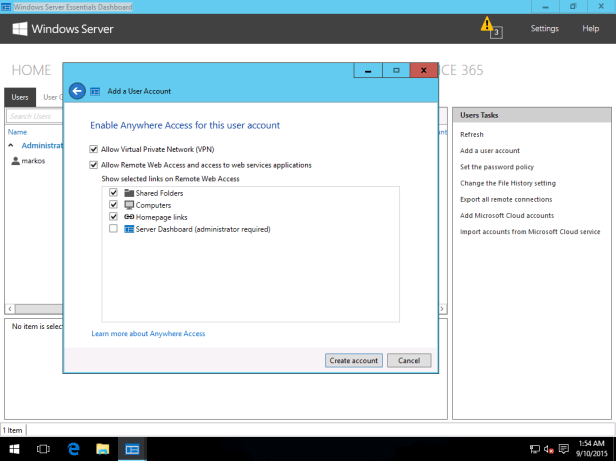This screenshot has width=616, height=461.
Task: Open the Settings menu item
Action: (x=544, y=29)
